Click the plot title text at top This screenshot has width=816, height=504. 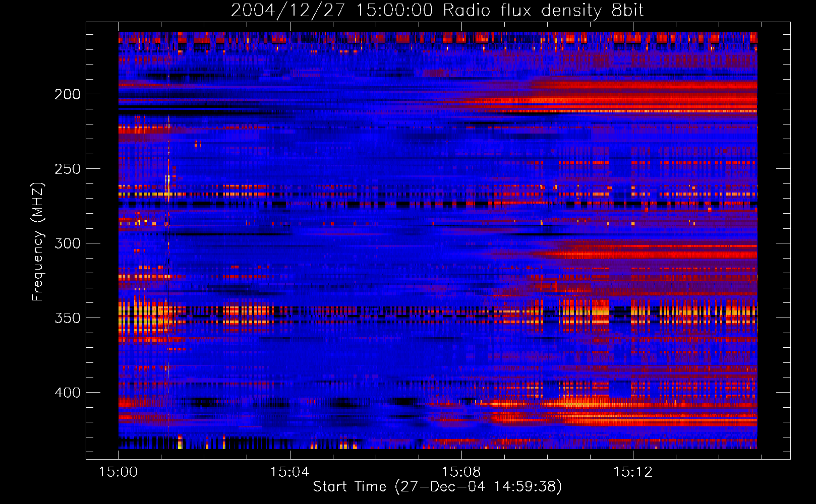[x=437, y=11]
